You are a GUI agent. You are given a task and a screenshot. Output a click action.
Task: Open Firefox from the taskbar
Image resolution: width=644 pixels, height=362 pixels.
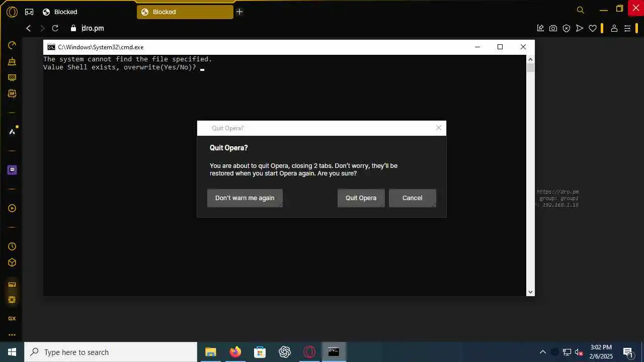[235, 352]
